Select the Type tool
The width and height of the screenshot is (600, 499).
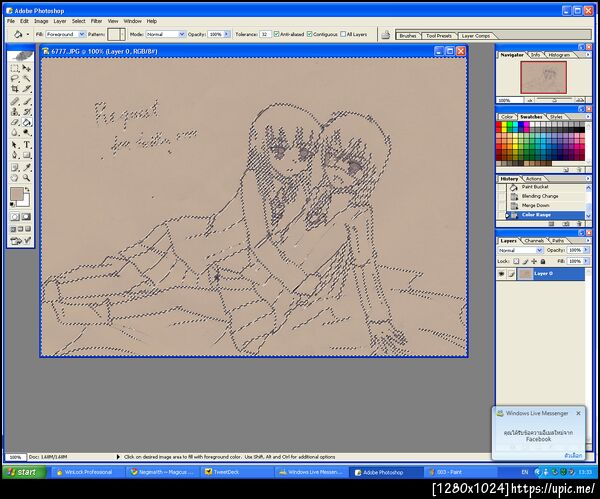click(x=26, y=145)
